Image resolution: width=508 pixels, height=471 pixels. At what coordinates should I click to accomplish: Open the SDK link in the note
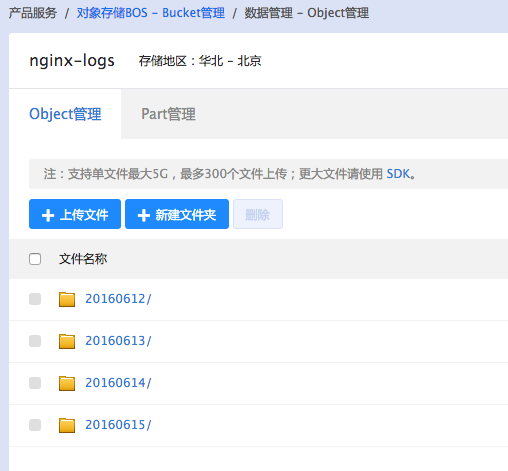(x=398, y=174)
